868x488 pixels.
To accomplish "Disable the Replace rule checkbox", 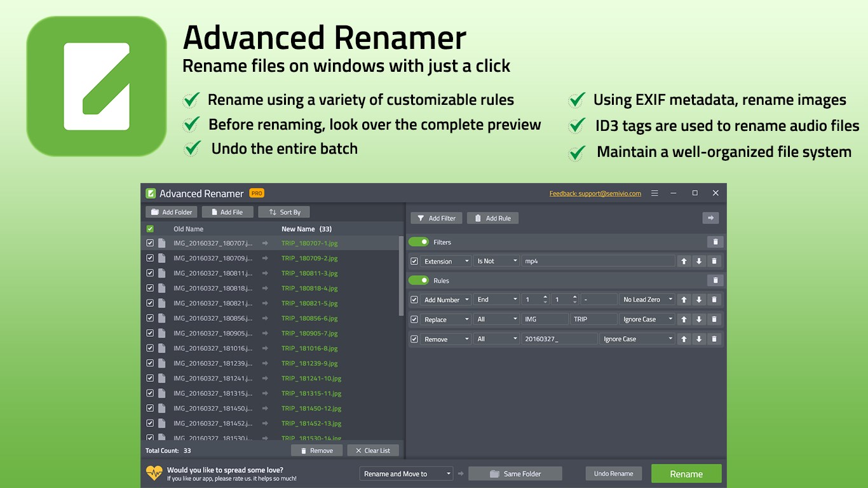I will coord(414,319).
